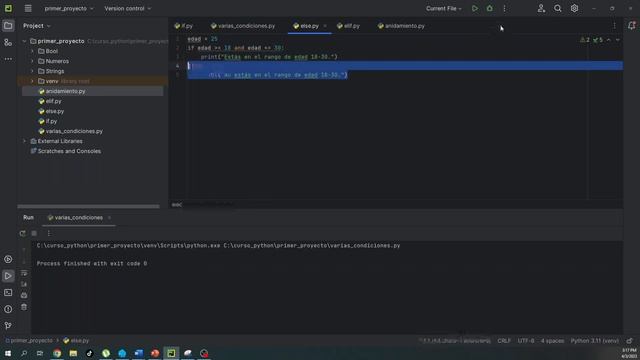This screenshot has width=640, height=360.
Task: Toggle read-only lock in status bar
Action: (x=630, y=341)
